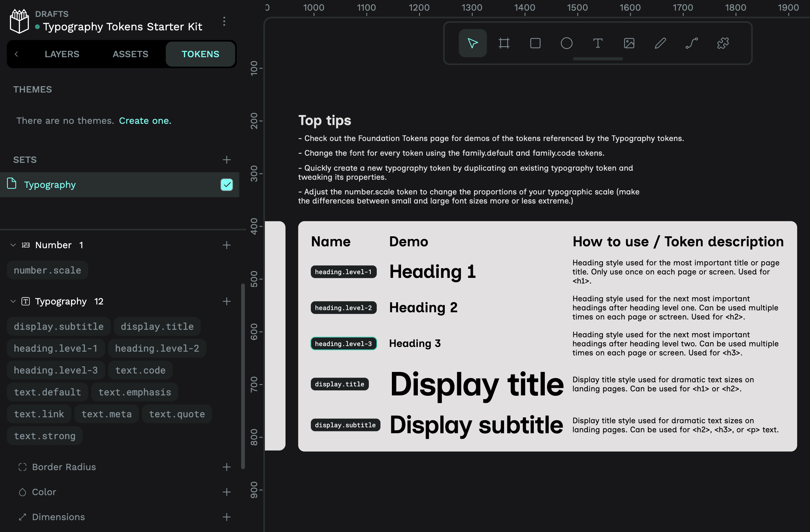Add a new Color token

click(x=227, y=492)
